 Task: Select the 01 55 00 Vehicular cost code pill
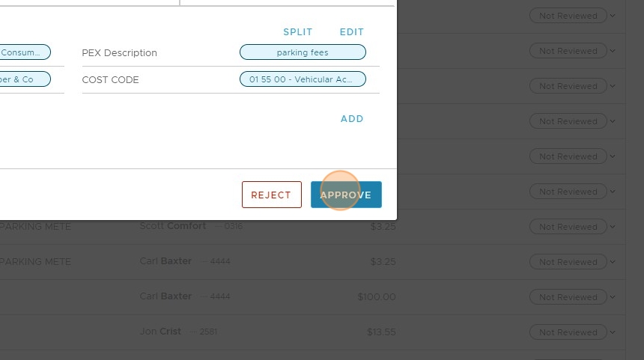tap(303, 79)
